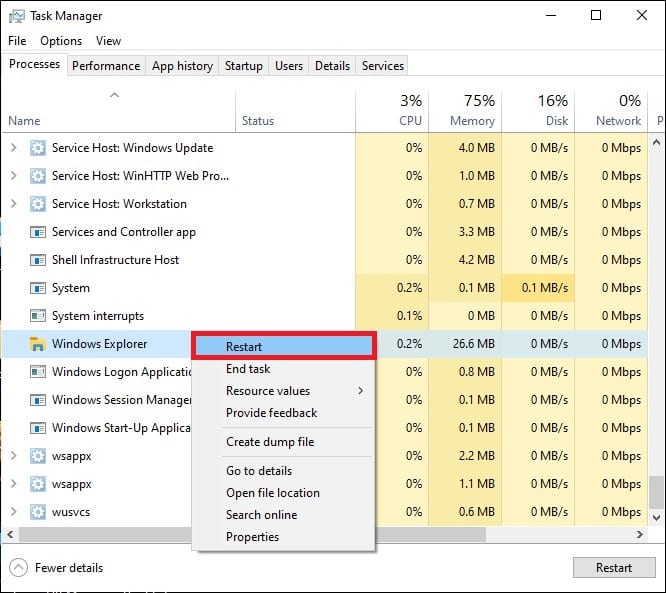Minimize the Task Manager window
Viewport: 666px width, 593px height.
[x=551, y=15]
